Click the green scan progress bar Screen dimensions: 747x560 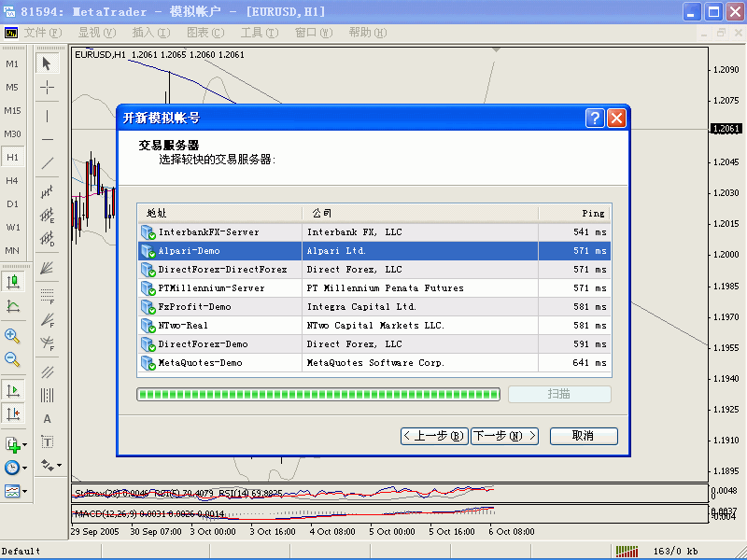[318, 394]
